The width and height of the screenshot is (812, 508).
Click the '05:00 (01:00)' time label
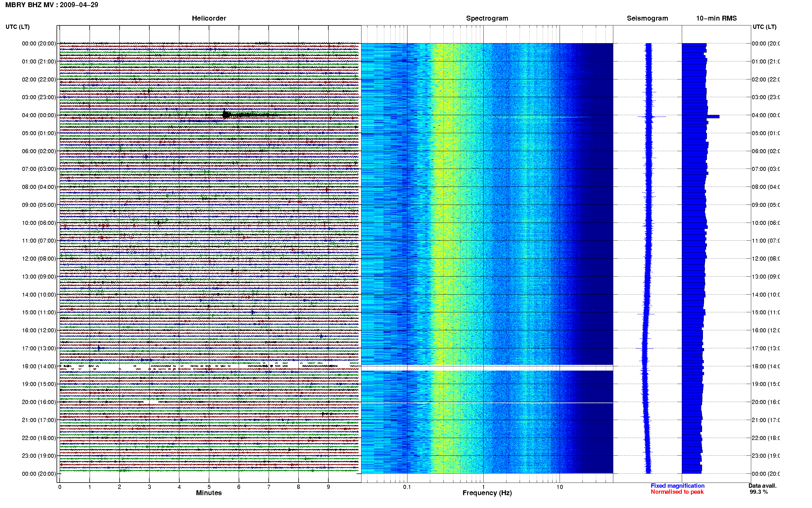39,133
